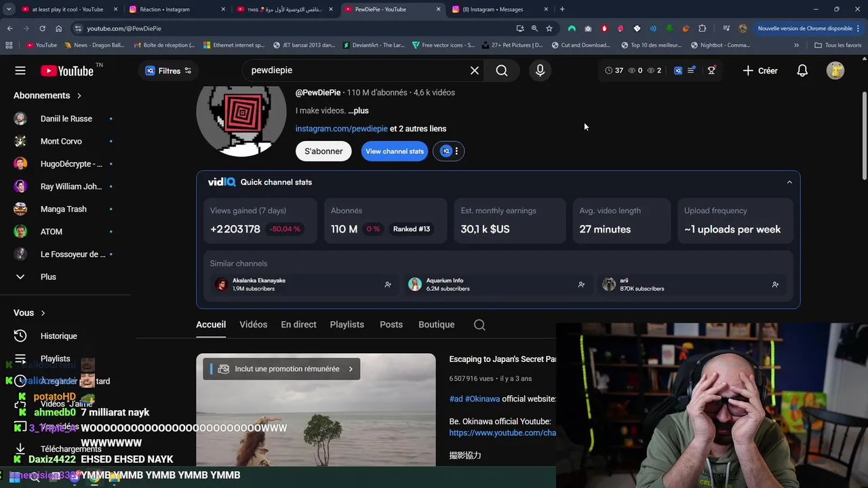The width and height of the screenshot is (868, 488).
Task: Subscribe with the S'abonner button
Action: tap(323, 151)
